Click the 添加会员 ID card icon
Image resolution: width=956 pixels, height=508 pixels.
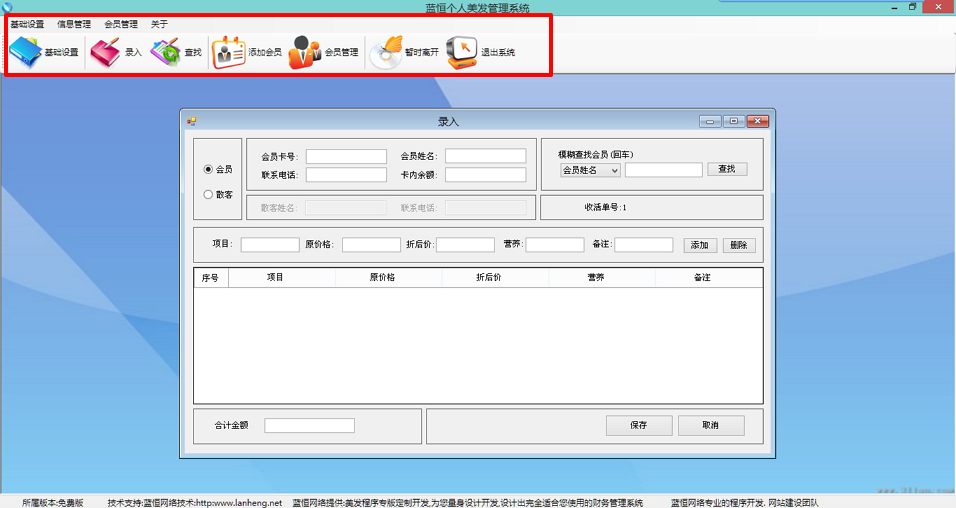229,52
